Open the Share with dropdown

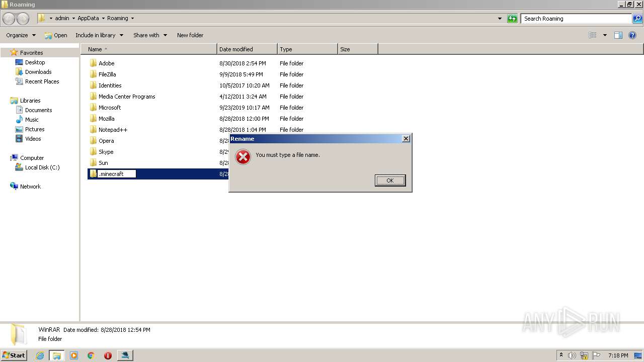(150, 35)
